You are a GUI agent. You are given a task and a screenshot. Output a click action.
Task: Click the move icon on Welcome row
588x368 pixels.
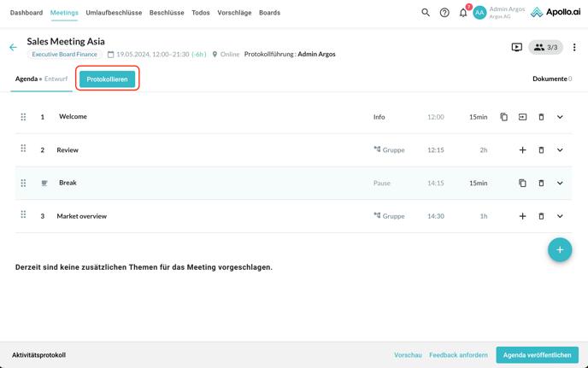point(522,117)
